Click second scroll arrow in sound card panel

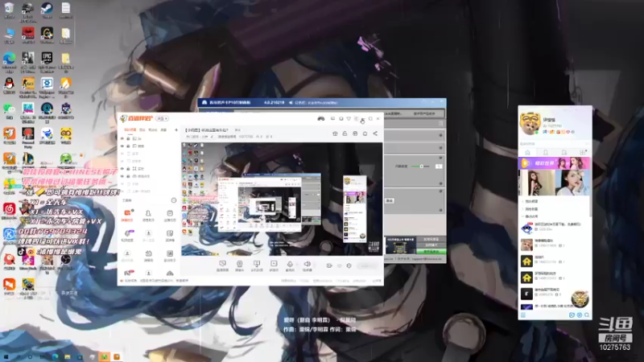440,147
